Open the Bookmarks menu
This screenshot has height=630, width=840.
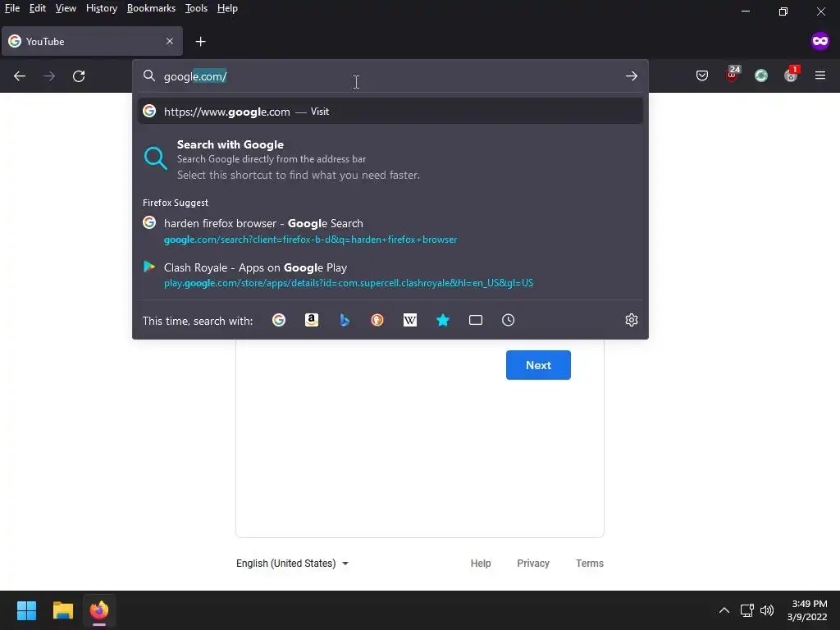point(151,8)
